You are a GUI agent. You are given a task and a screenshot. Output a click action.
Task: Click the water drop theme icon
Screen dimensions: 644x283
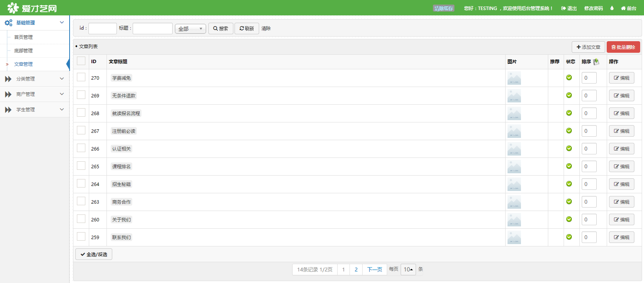tap(612, 8)
